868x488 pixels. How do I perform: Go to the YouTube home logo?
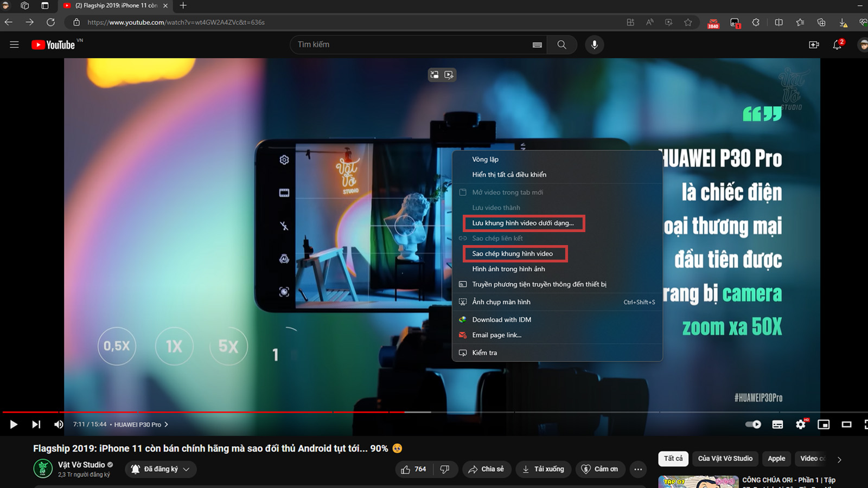(x=53, y=45)
